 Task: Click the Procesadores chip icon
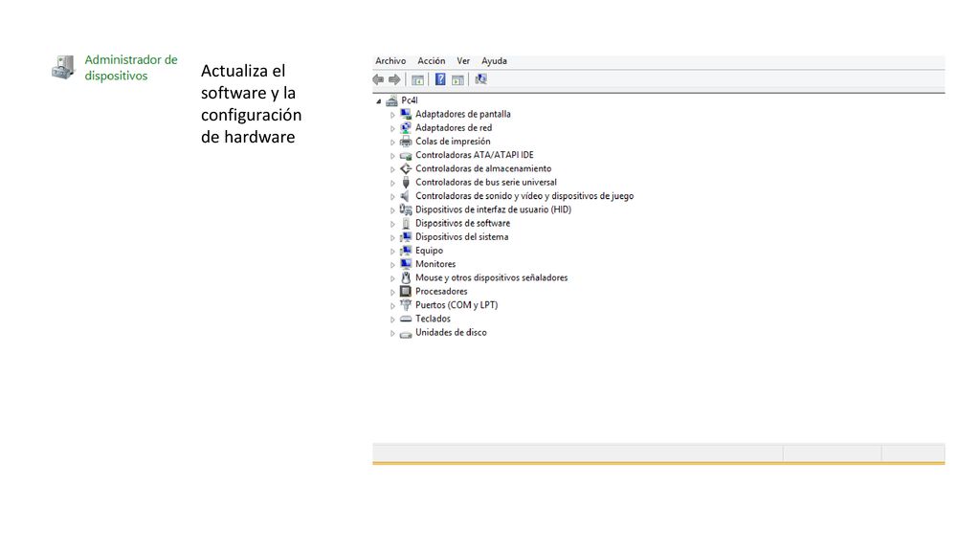pos(406,292)
